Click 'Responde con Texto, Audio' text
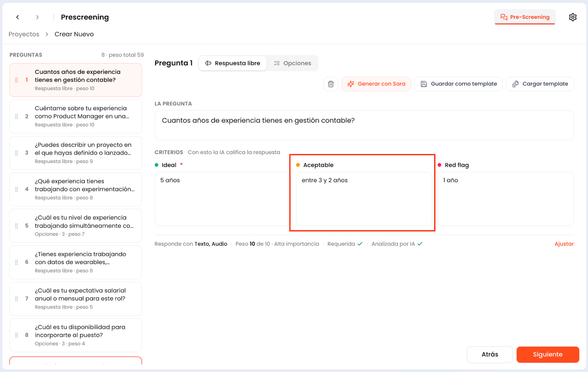Screen dimensions: 588x372 pos(191,244)
